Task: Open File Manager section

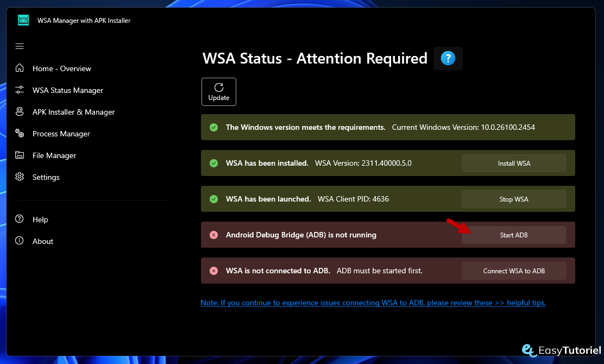Action: 54,155
